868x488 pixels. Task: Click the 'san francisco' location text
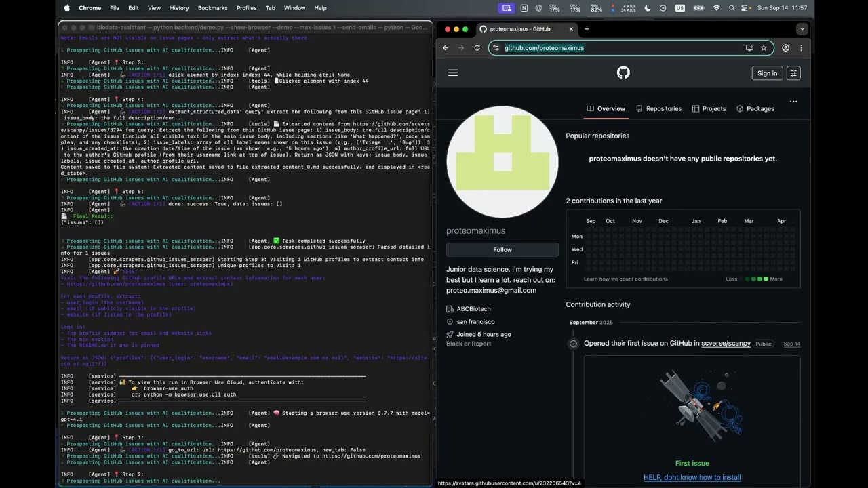coord(475,322)
